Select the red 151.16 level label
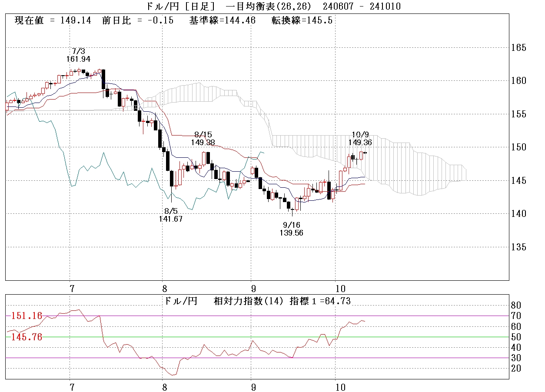 (26, 316)
